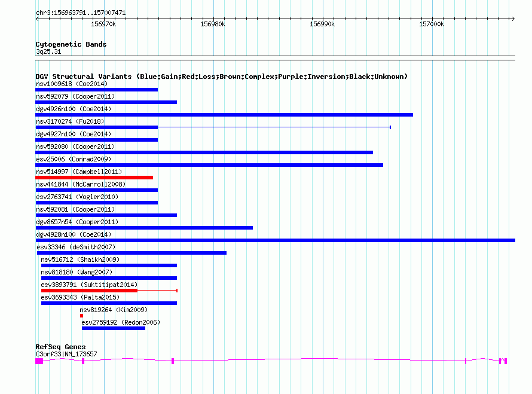Click the label dgv4928n100 (Coe2014)
Image resolution: width=532 pixels, height=394 pixels.
(x=74, y=234)
